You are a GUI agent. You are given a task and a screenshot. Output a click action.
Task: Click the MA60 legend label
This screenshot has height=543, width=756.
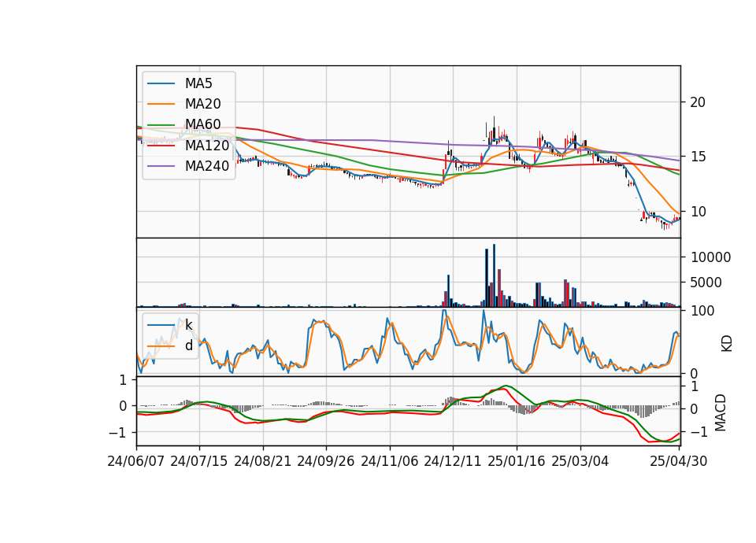(x=203, y=125)
